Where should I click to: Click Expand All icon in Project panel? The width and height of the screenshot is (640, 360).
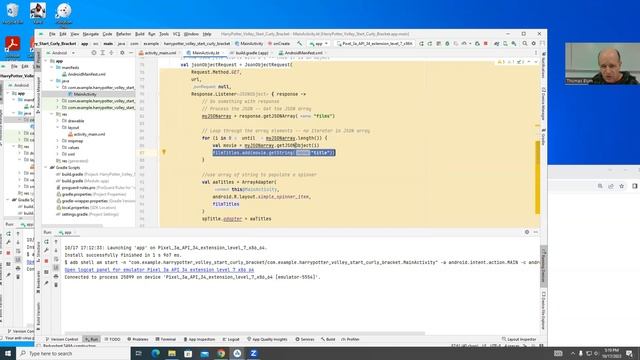click(102, 53)
